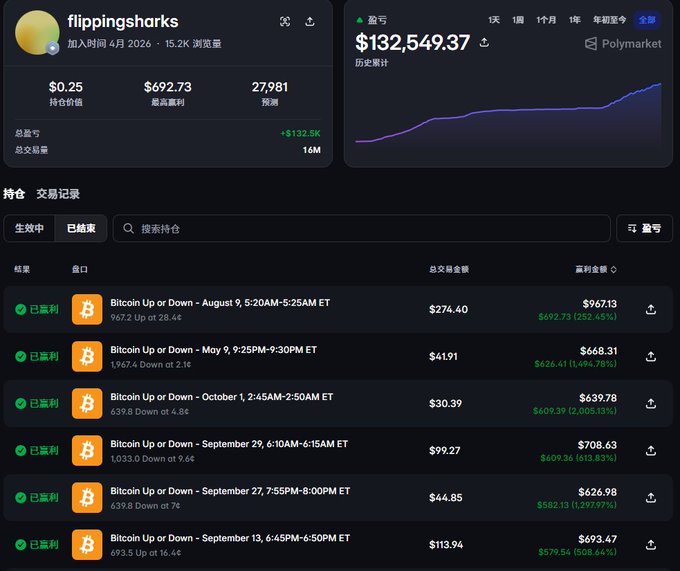Click the won checkmark on October 1 row
This screenshot has width=680, height=571.
point(20,404)
